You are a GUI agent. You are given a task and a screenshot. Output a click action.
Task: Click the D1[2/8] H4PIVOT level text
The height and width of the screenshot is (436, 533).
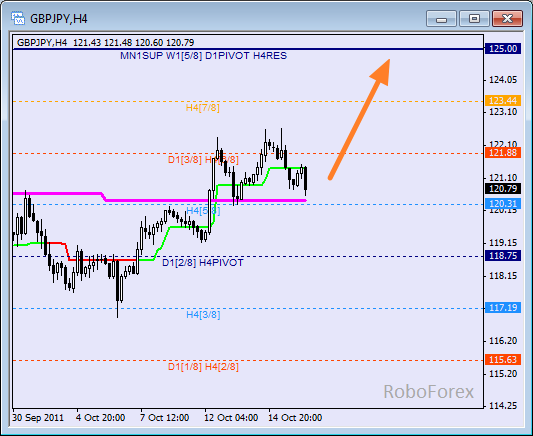tap(203, 263)
